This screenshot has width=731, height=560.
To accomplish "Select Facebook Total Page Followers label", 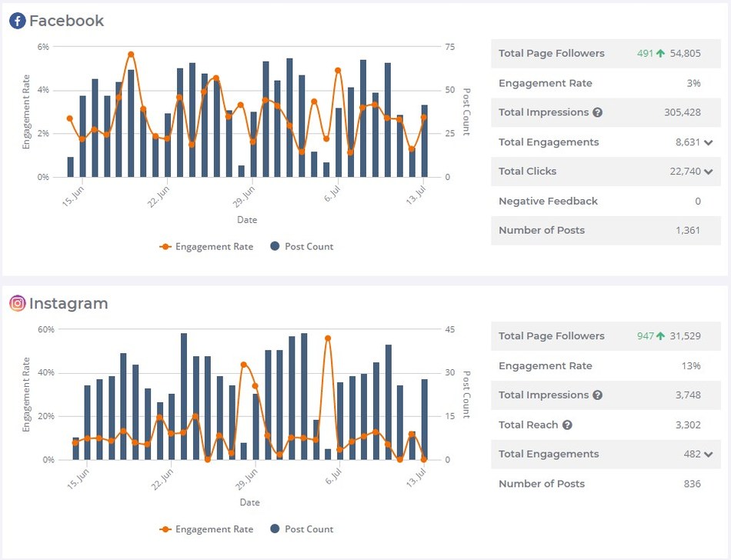I will [x=552, y=53].
